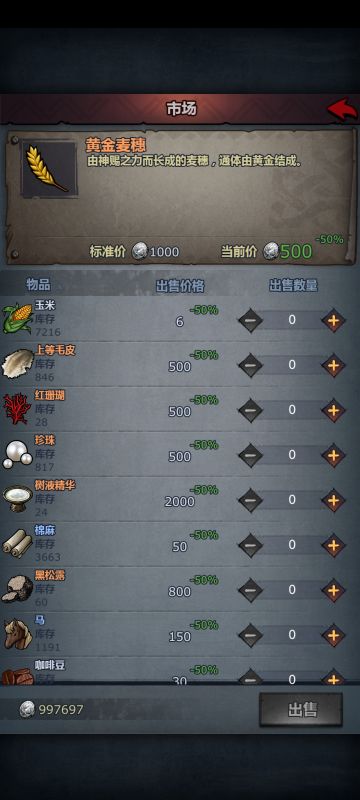Increase sell quantity for 树液精华
The image size is (360, 800).
333,501
